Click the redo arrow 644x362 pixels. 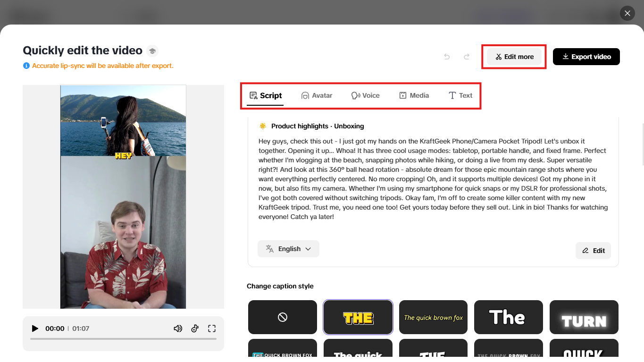[x=467, y=57]
